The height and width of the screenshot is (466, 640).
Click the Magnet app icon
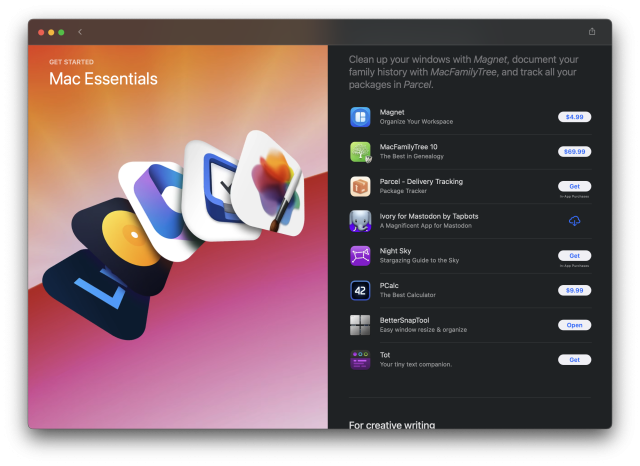[360, 117]
